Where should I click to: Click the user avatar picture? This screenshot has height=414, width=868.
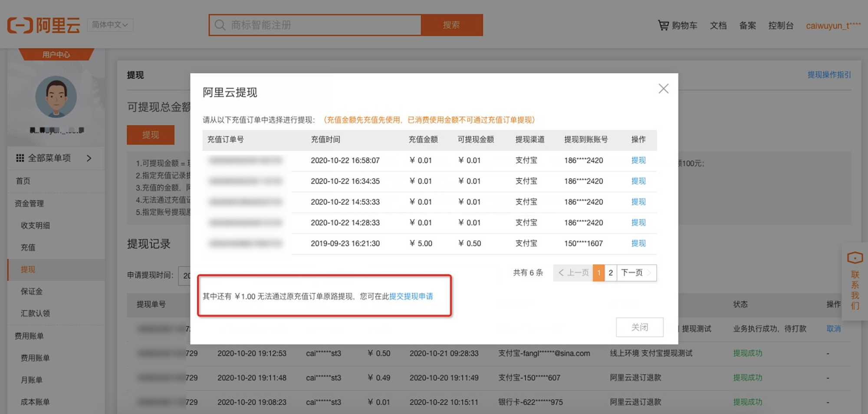(x=56, y=96)
